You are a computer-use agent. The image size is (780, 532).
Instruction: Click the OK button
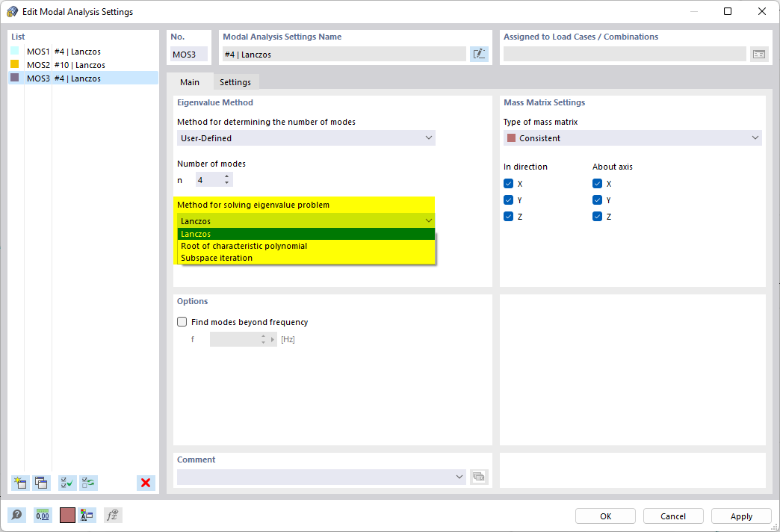605,516
